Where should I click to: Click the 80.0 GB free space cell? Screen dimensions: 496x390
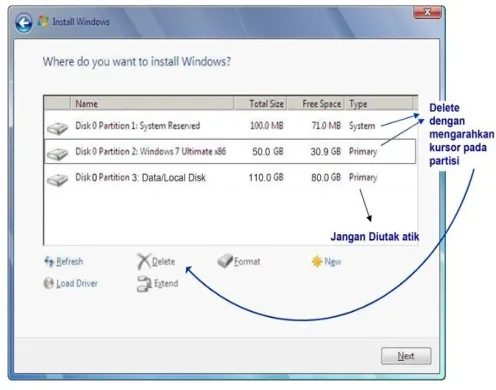(x=326, y=178)
